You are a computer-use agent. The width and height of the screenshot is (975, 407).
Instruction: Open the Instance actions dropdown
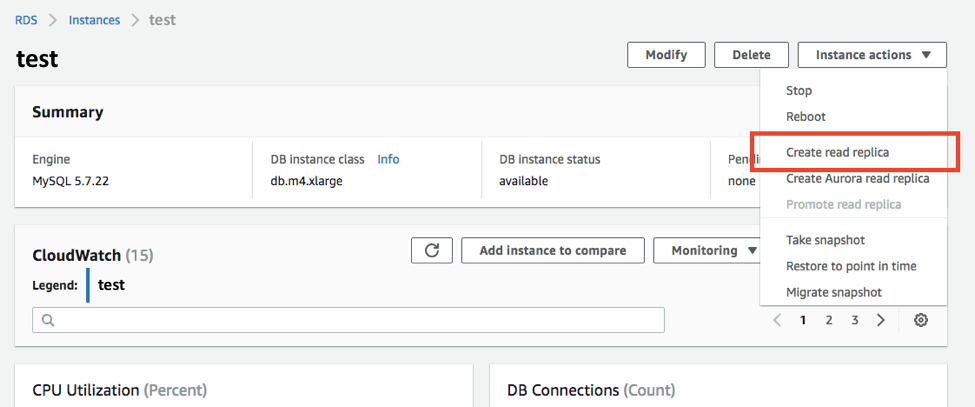872,55
